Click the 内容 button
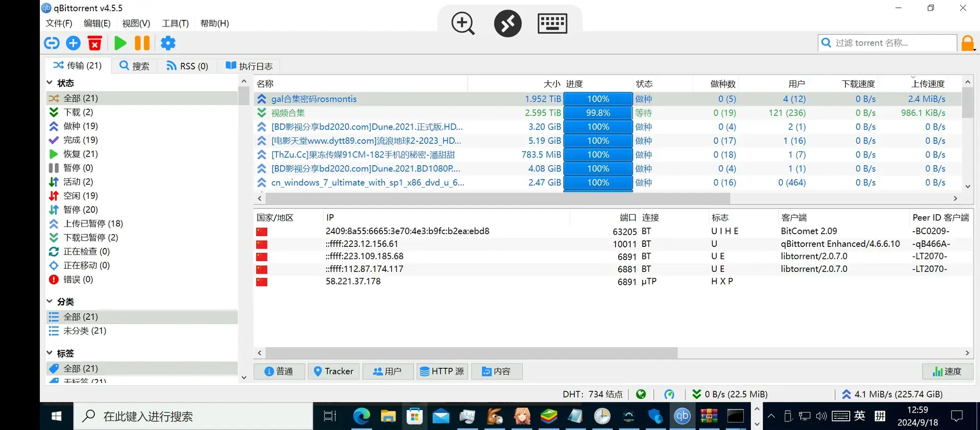This screenshot has width=980, height=430. pyautogui.click(x=497, y=371)
